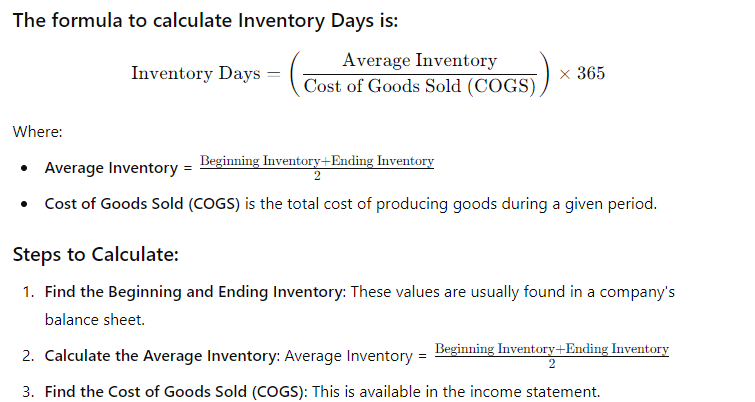Click the fraction formula in step two
The width and height of the screenshot is (755, 402).
[x=552, y=356]
